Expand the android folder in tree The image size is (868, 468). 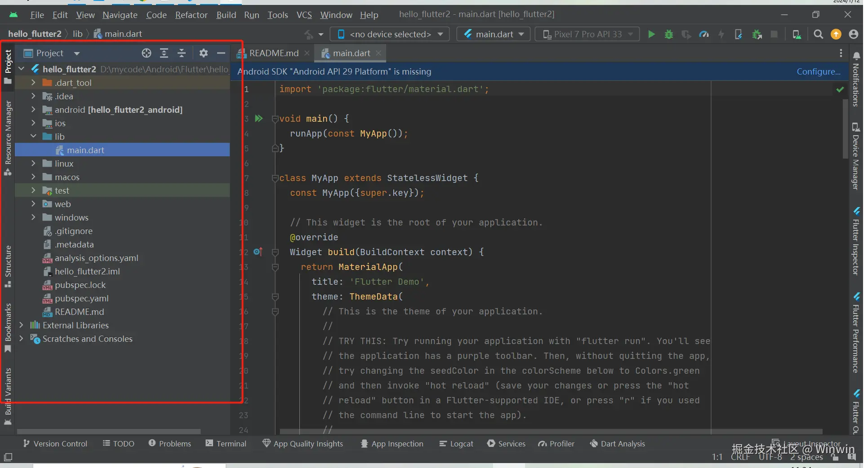tap(33, 110)
